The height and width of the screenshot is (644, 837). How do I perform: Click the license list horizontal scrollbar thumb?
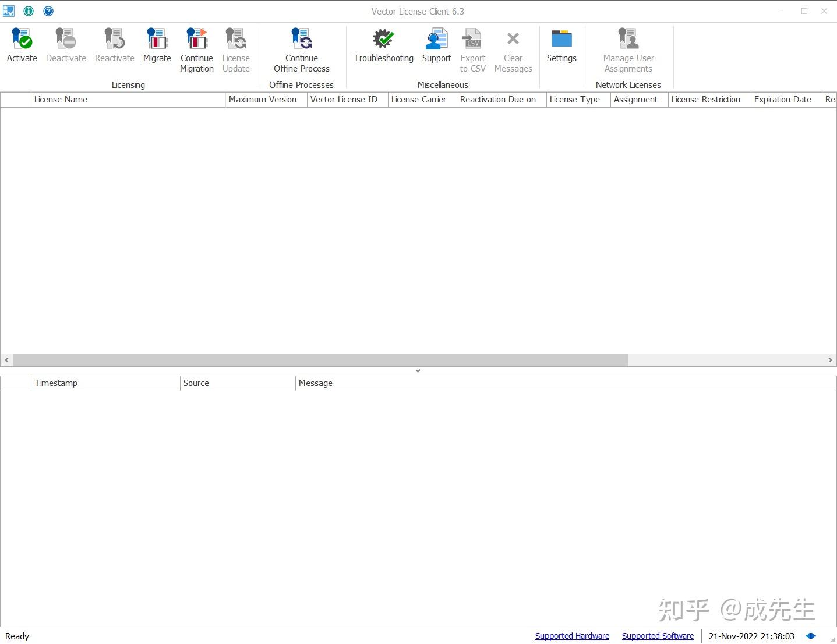point(320,360)
